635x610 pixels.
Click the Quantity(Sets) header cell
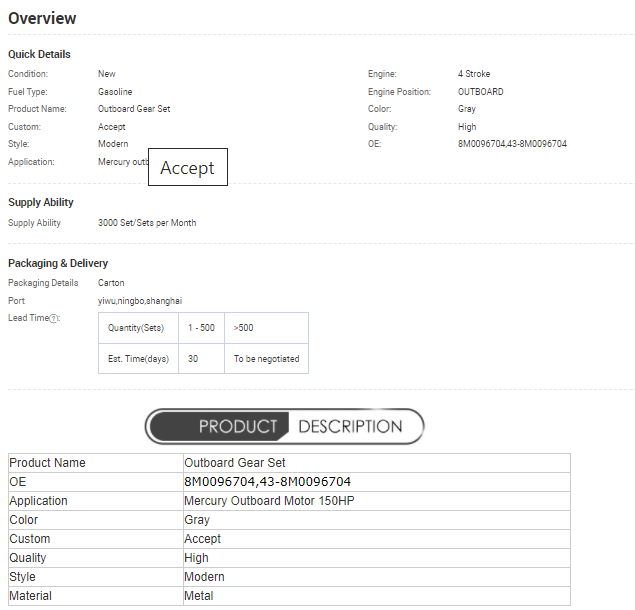136,328
